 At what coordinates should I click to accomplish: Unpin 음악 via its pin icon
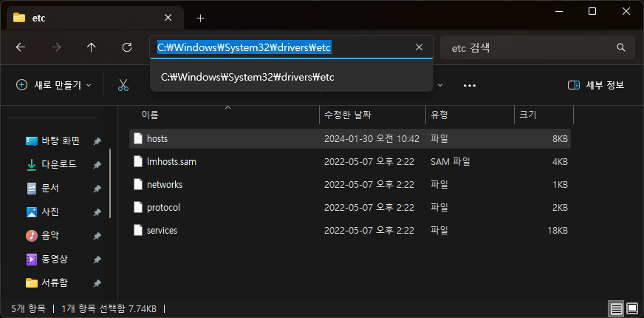tap(97, 236)
